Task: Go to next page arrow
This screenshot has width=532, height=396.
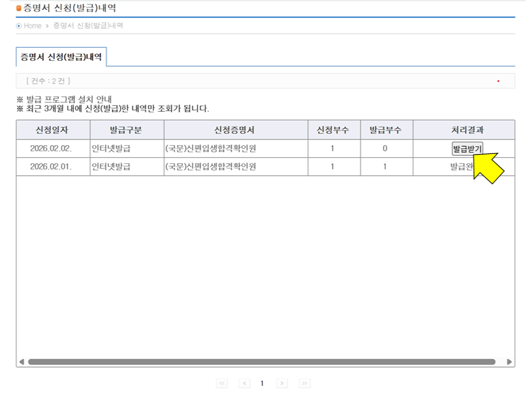Action: tap(282, 383)
